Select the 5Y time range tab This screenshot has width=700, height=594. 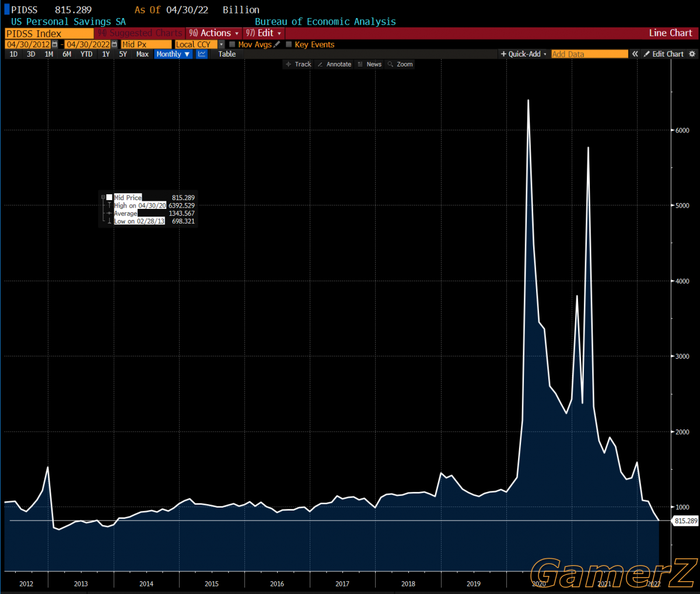(123, 54)
